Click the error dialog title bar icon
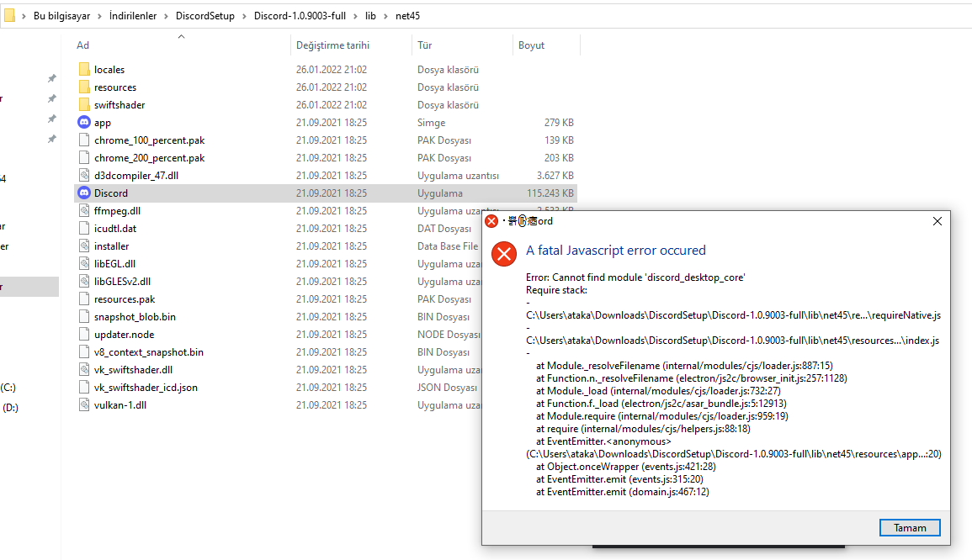Image resolution: width=972 pixels, height=560 pixels. (491, 221)
